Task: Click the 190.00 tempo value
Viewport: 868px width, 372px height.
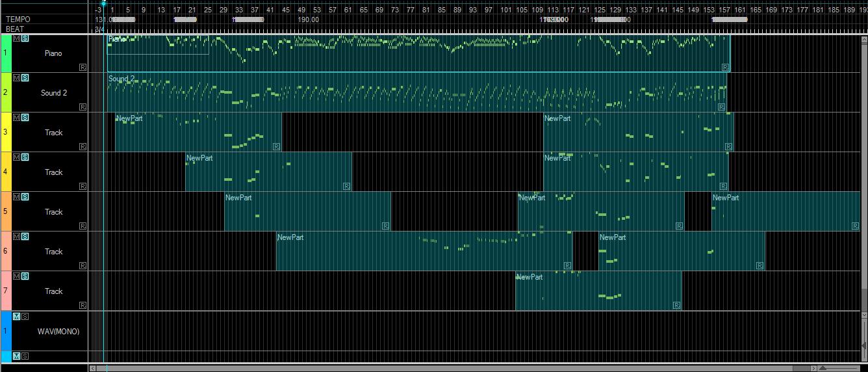Action: [x=308, y=20]
